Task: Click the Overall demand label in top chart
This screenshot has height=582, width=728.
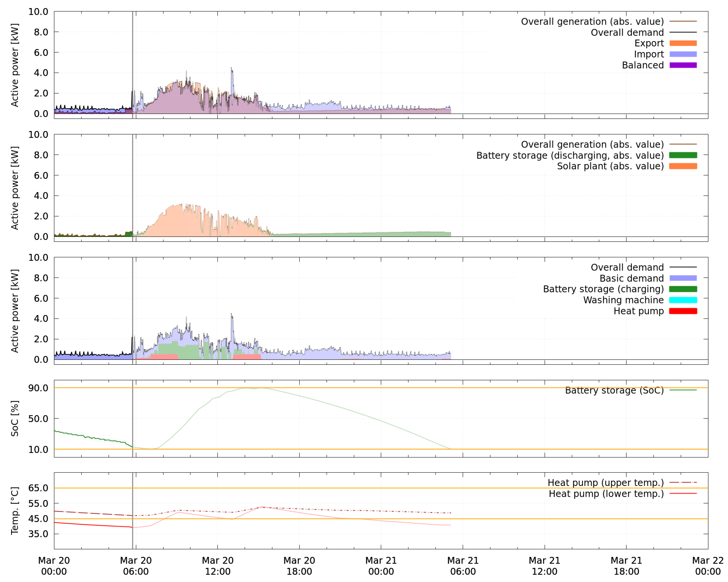Action: pyautogui.click(x=627, y=32)
